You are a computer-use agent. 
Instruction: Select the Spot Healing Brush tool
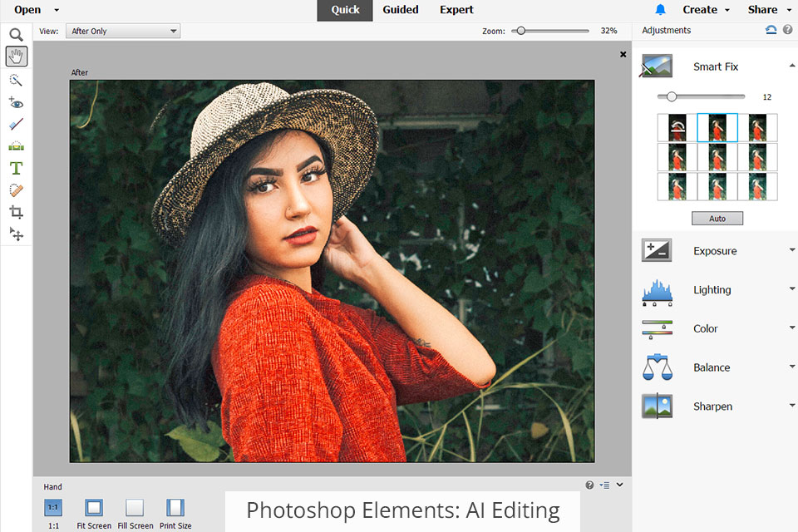[17, 190]
